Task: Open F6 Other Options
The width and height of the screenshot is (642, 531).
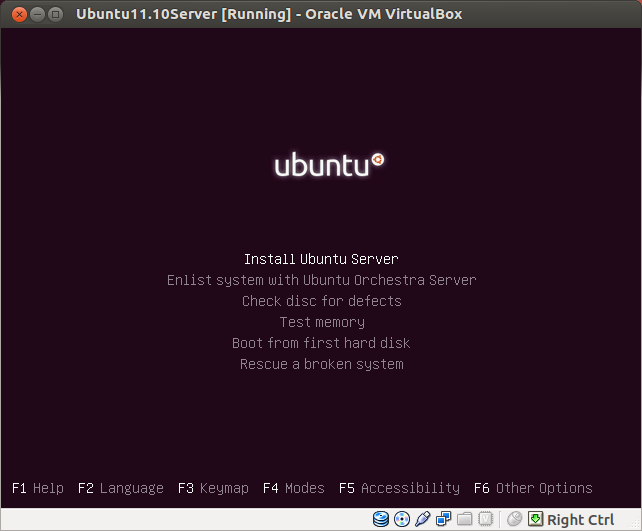Action: pos(533,488)
